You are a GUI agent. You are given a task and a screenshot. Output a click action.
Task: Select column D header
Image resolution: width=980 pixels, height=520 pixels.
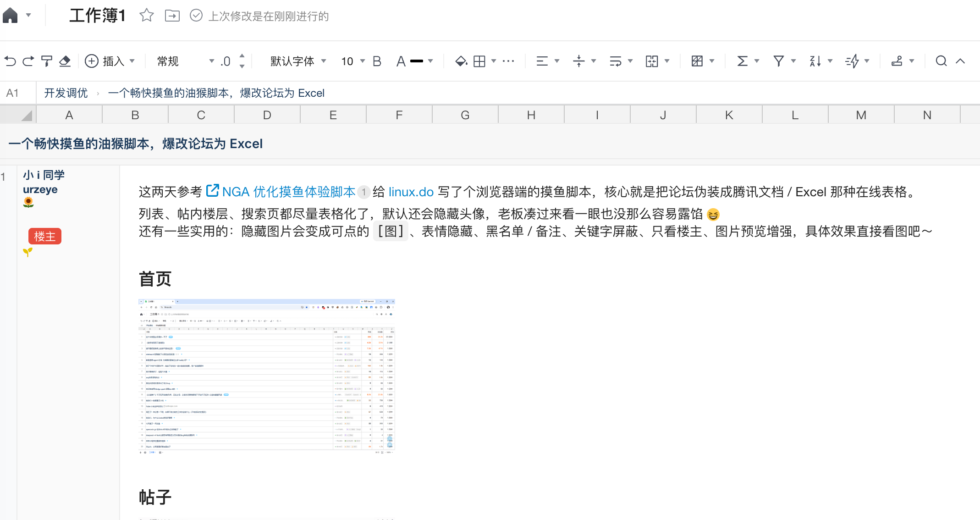(267, 115)
